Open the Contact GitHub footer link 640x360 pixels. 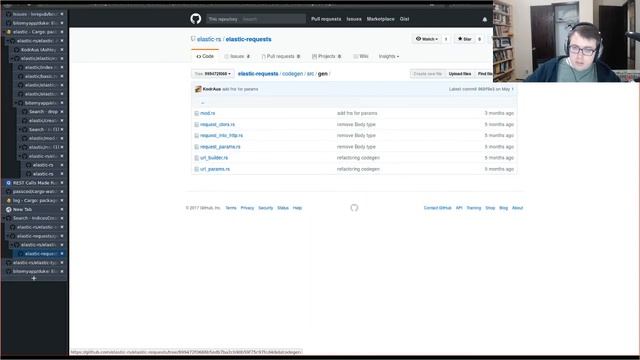click(x=437, y=208)
